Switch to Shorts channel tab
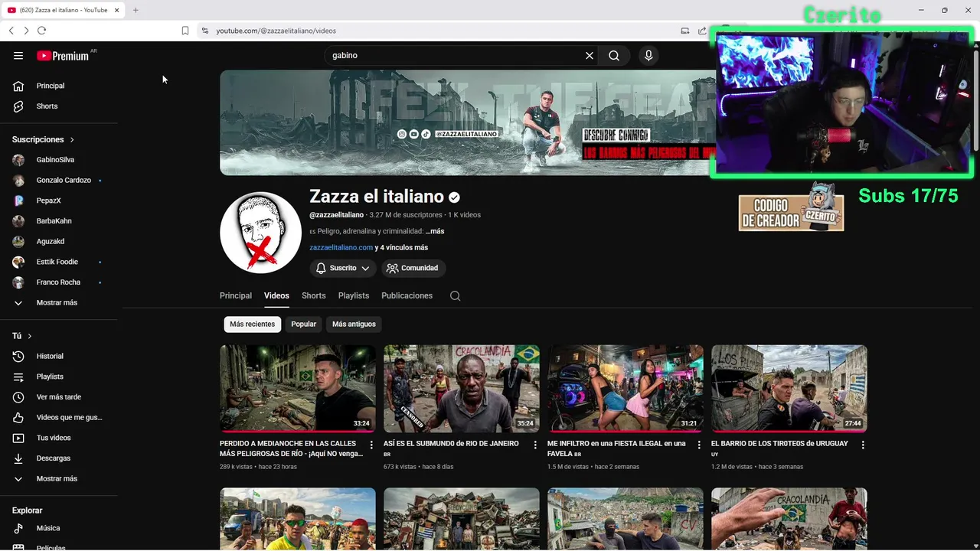This screenshot has width=980, height=551. click(313, 295)
